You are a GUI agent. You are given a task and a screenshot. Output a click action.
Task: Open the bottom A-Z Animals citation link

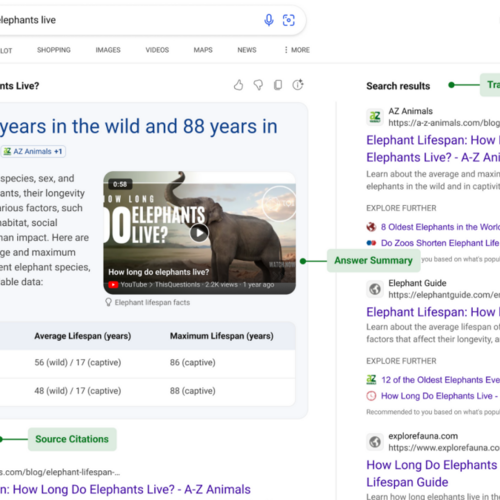tap(125, 489)
